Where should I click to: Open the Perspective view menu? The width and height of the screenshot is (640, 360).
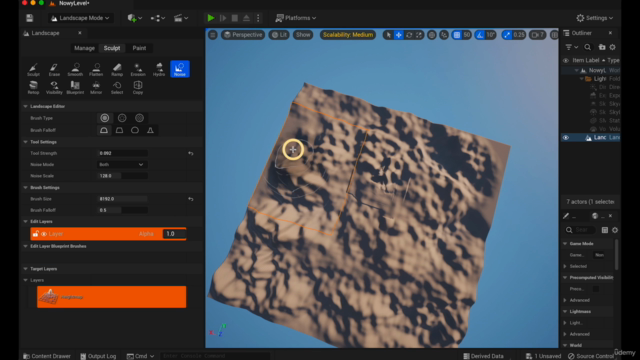pyautogui.click(x=243, y=35)
